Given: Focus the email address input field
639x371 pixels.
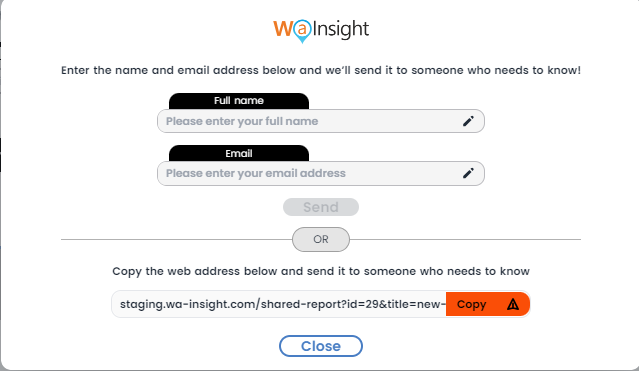Looking at the screenshot, I should (321, 173).
